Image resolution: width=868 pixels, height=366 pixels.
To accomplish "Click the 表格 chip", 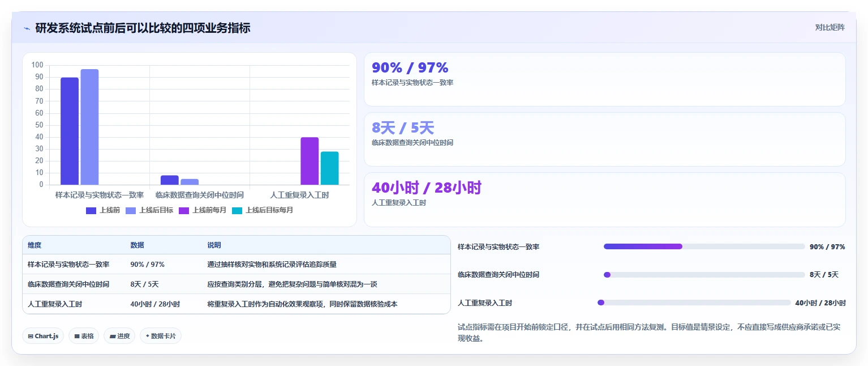I will pyautogui.click(x=84, y=336).
